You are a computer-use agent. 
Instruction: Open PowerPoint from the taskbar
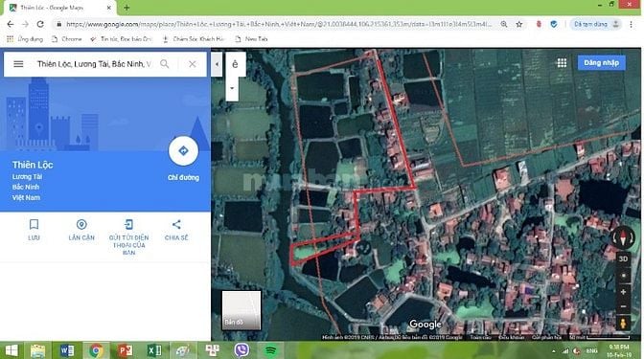pos(125,350)
